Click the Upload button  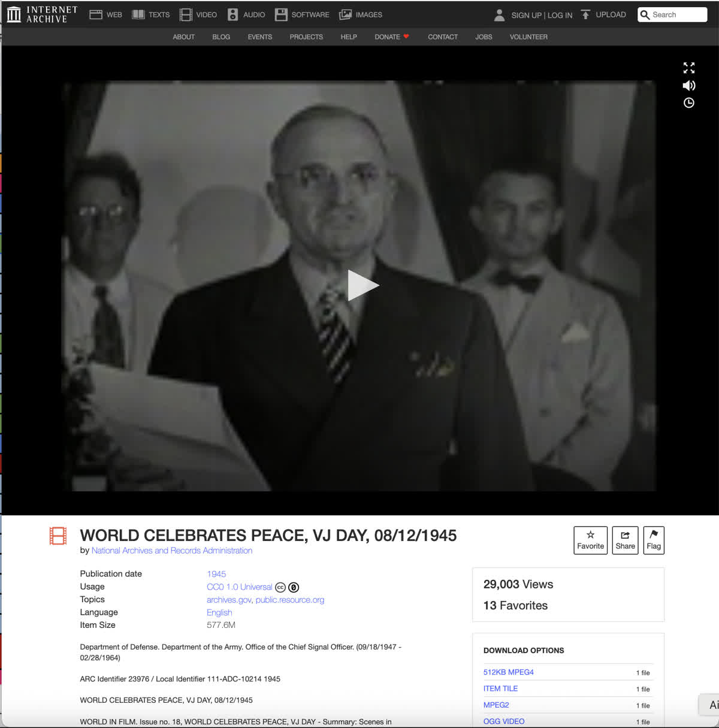pyautogui.click(x=603, y=14)
